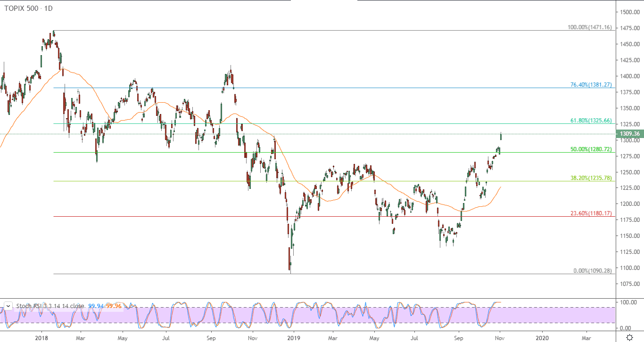The height and width of the screenshot is (342, 644).
Task: Click the Stoch RSI value 99.94
Action: [x=96, y=306]
